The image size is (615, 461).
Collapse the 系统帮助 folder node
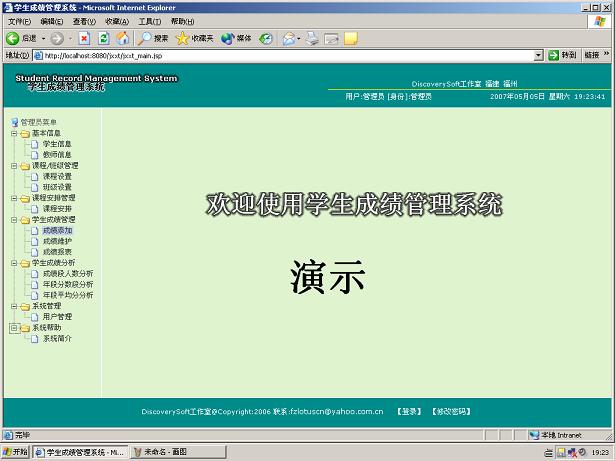point(14,328)
